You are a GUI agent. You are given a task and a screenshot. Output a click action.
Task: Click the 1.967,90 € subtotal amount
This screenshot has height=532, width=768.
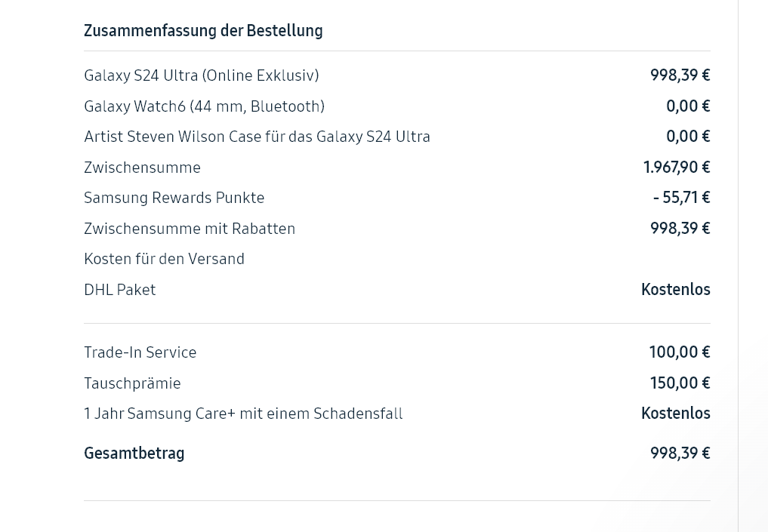[x=676, y=168]
